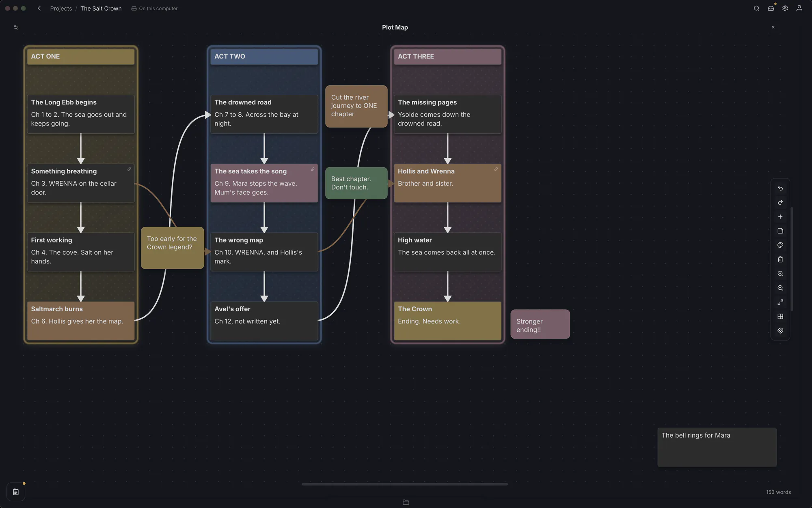Viewport: 812px width, 508px height.
Task: Open search magnifier in top bar
Action: (756, 8)
